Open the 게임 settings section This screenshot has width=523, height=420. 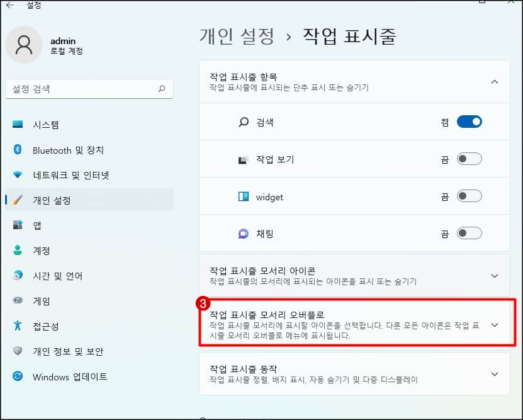[41, 301]
